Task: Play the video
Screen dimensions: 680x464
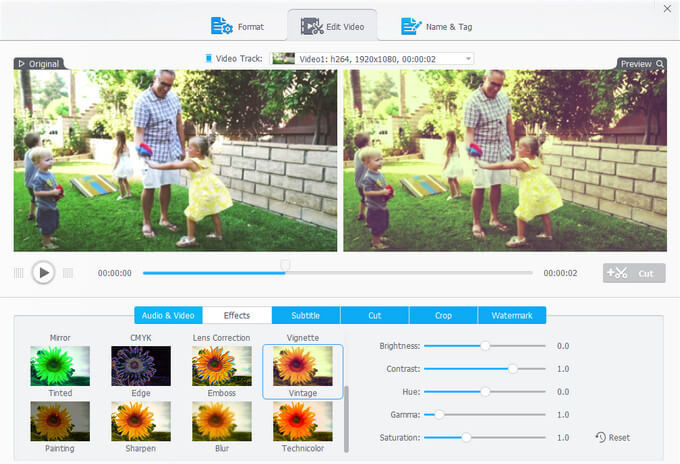Action: pyautogui.click(x=43, y=273)
